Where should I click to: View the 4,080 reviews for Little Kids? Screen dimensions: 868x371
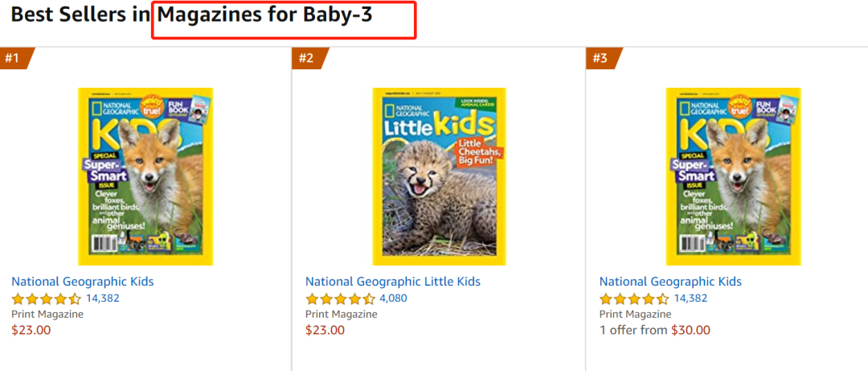394,299
